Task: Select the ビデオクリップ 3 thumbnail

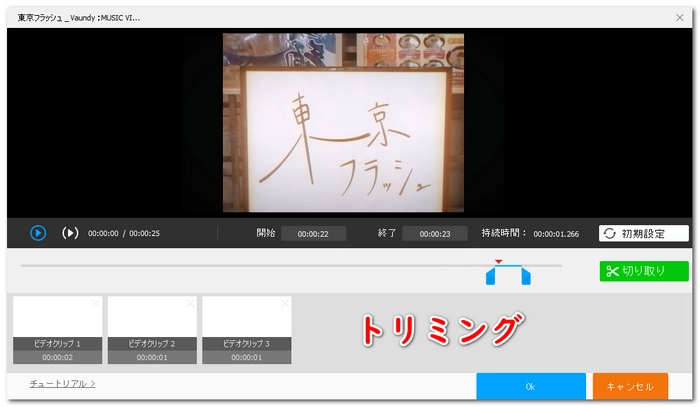Action: tap(247, 330)
